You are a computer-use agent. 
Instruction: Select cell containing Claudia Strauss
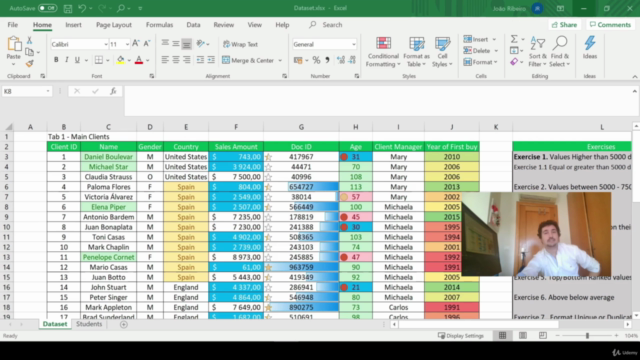pyautogui.click(x=108, y=177)
